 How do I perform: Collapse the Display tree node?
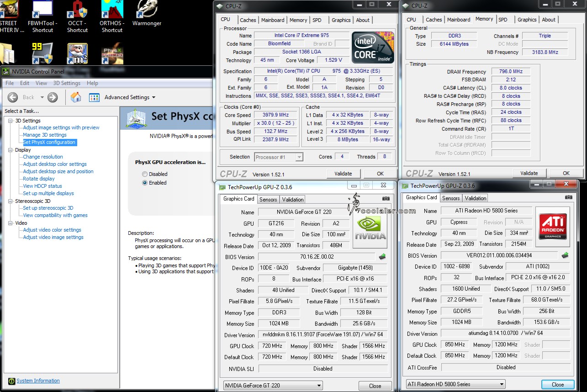(11, 150)
